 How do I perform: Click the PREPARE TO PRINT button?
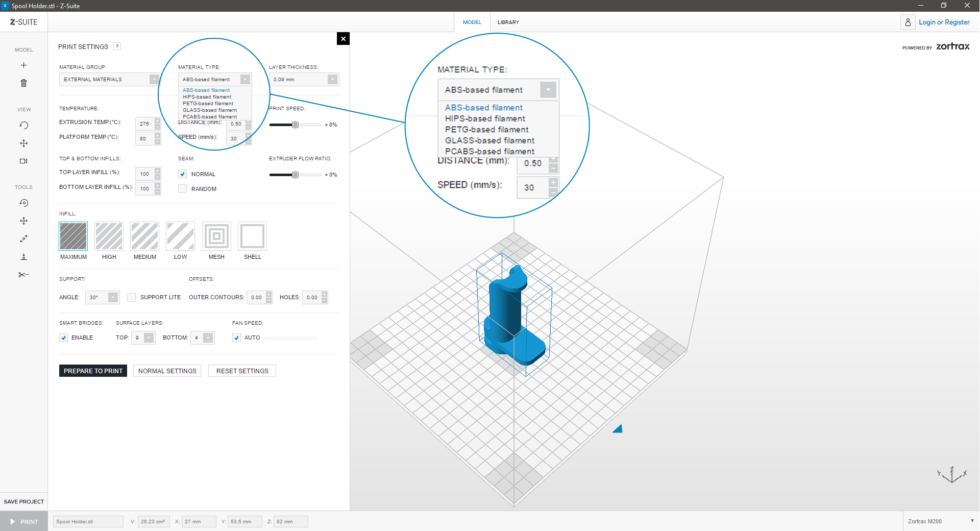[x=93, y=371]
